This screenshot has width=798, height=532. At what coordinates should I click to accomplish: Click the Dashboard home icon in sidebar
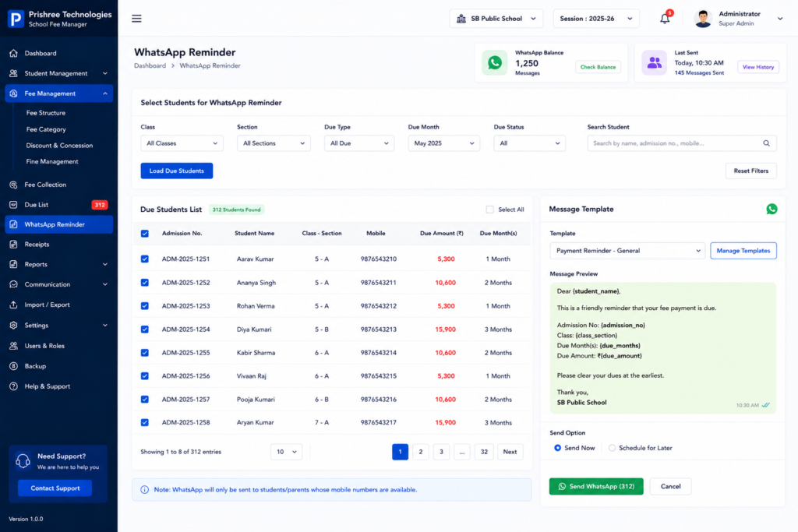[14, 53]
